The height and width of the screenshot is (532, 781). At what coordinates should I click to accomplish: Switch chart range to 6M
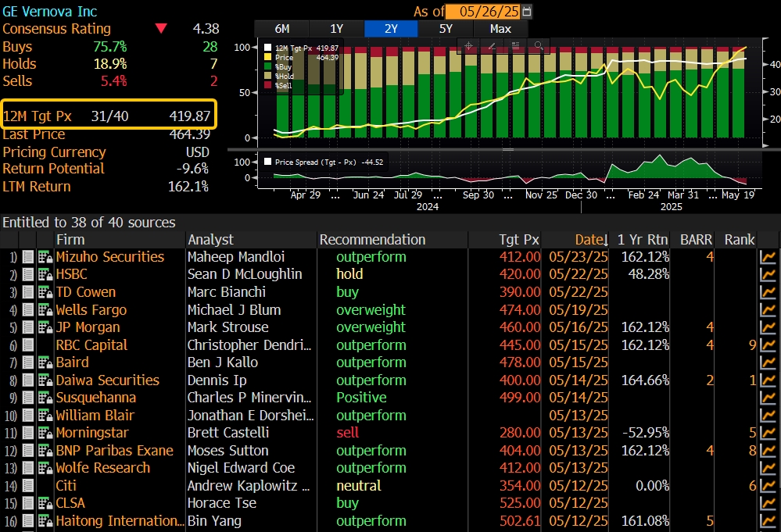coord(282,29)
